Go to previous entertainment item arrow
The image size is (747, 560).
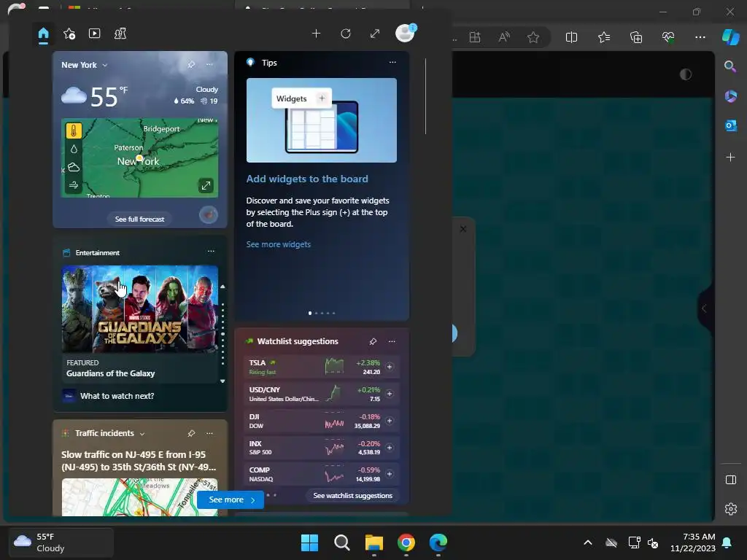click(x=222, y=287)
